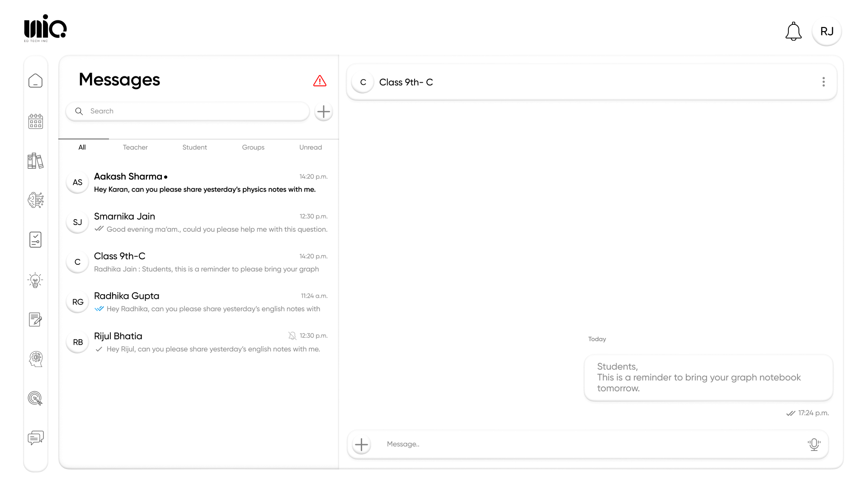Start a voice message with the microphone
This screenshot has width=868, height=488.
click(x=814, y=444)
